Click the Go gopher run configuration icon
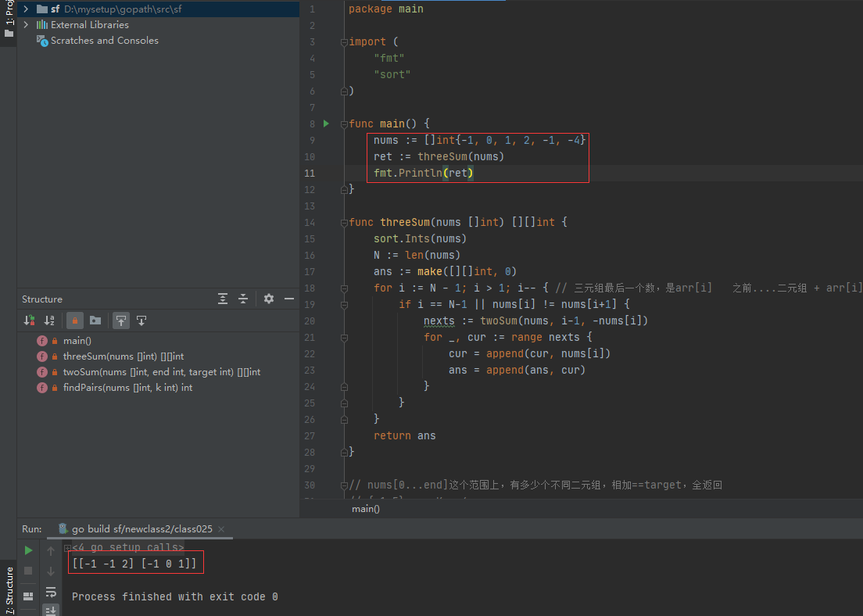 tap(63, 528)
